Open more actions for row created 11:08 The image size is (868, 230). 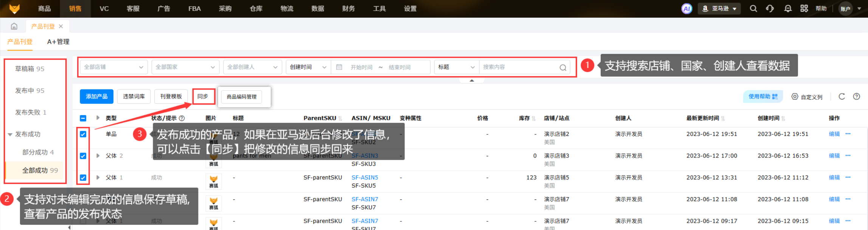click(848, 199)
